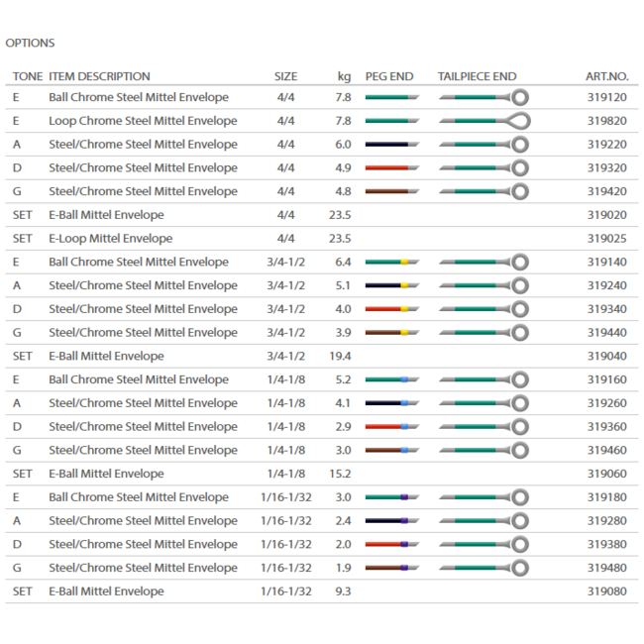
Task: Click the brown peg end image in row 319420
Action: click(x=390, y=191)
